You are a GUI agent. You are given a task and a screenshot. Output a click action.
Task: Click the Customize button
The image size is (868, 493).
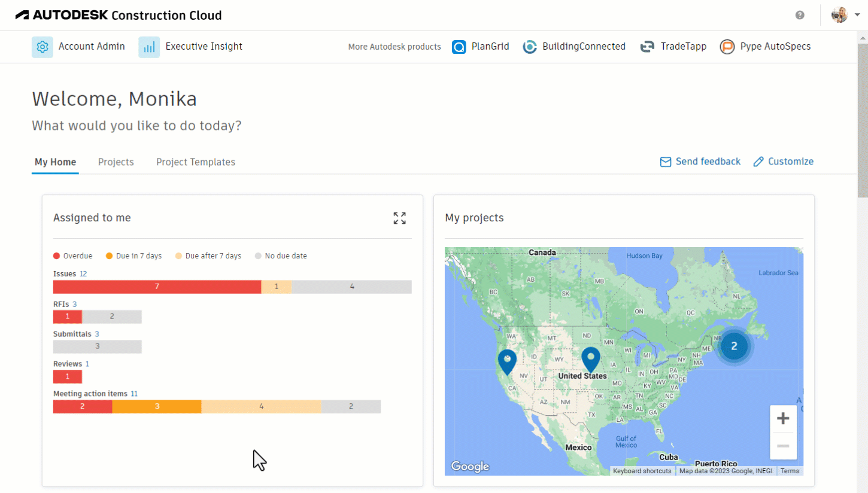pyautogui.click(x=783, y=162)
